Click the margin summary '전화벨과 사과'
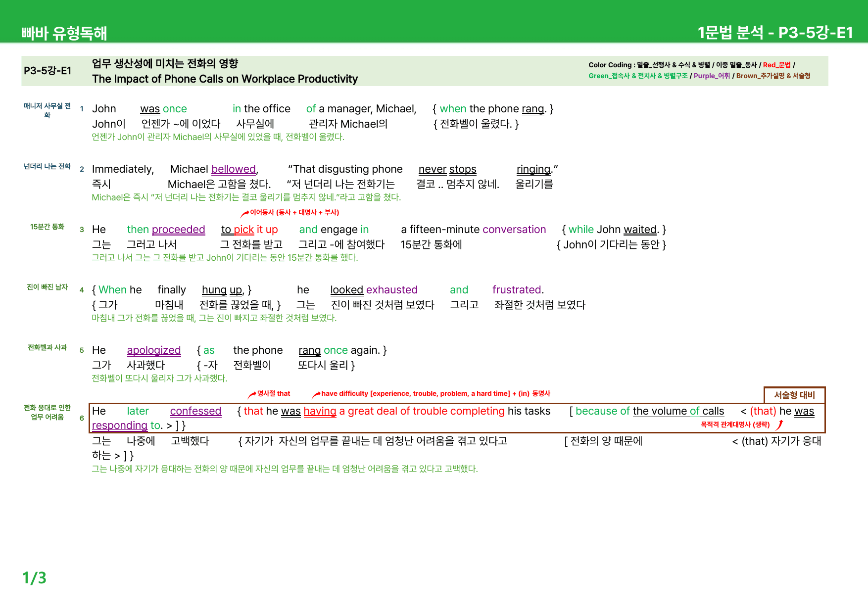The width and height of the screenshot is (868, 614). click(48, 347)
